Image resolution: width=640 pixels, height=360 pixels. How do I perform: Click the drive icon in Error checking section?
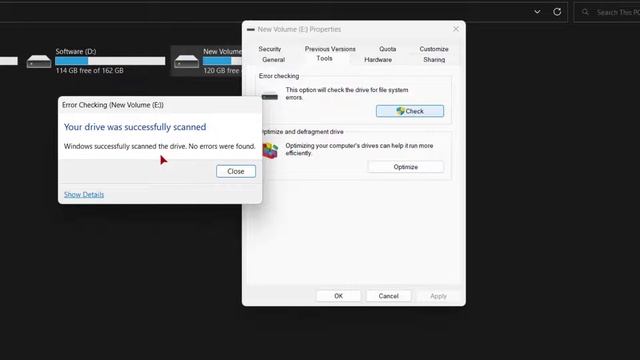tap(270, 97)
